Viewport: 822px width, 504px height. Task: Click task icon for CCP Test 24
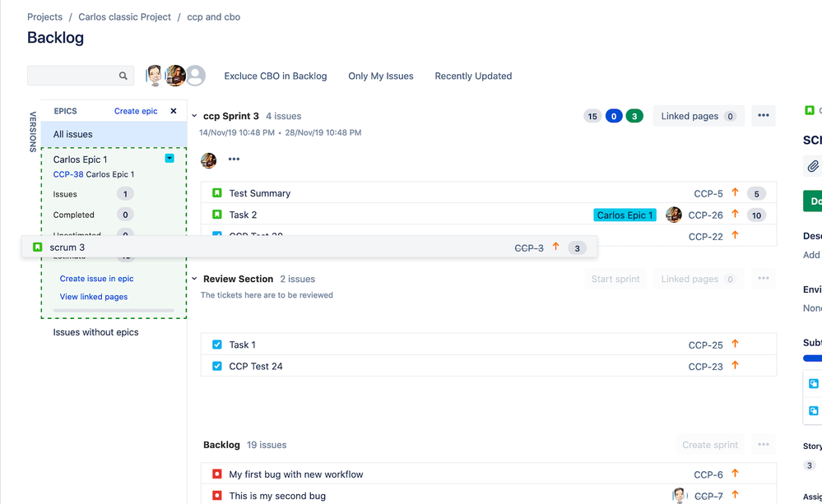tap(217, 366)
